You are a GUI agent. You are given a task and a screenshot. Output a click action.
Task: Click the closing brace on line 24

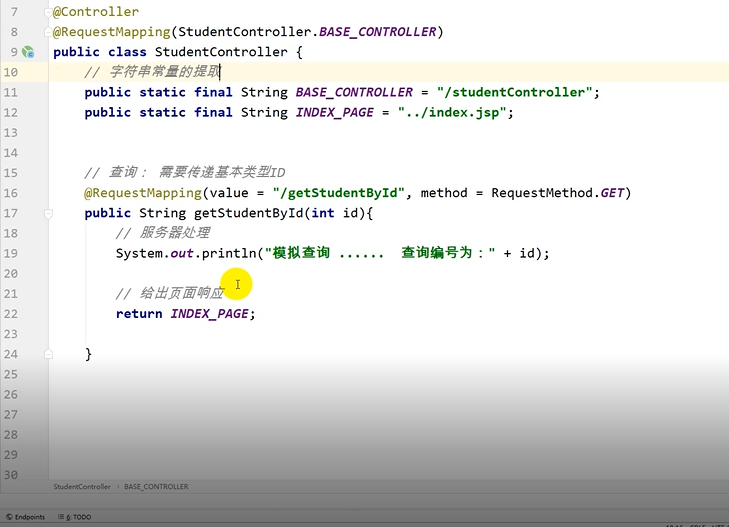pos(88,354)
